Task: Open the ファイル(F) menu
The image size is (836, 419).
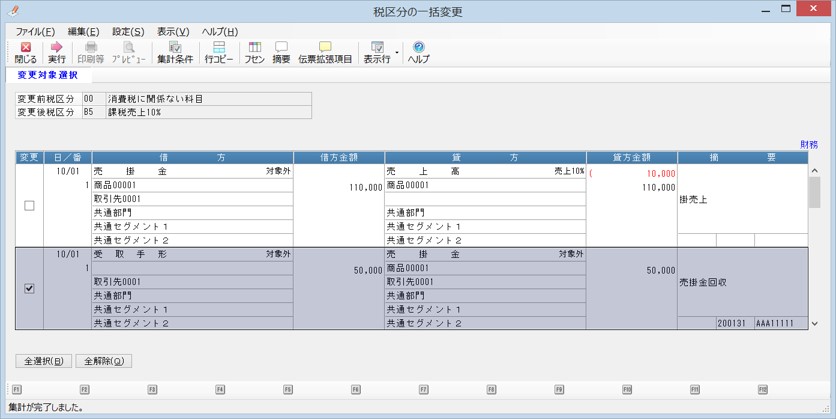Action: [35, 31]
